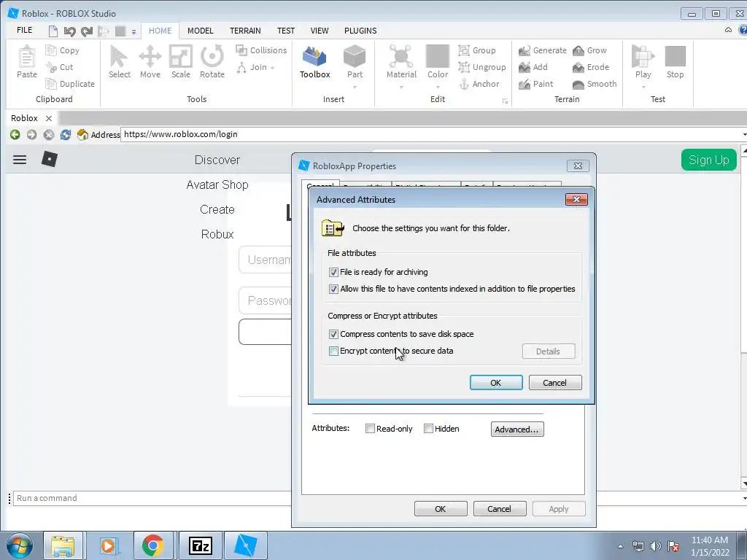Expand the Play dropdown arrow
This screenshot has width=747, height=560.
[x=643, y=87]
